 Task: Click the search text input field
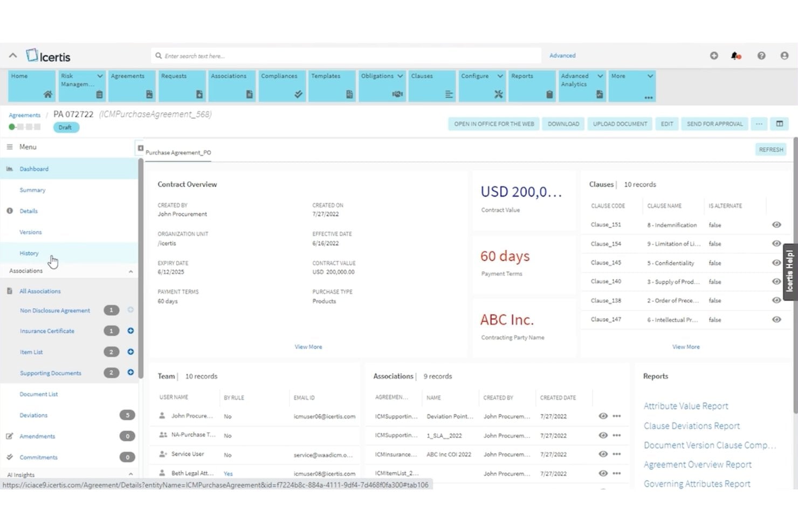coord(346,56)
